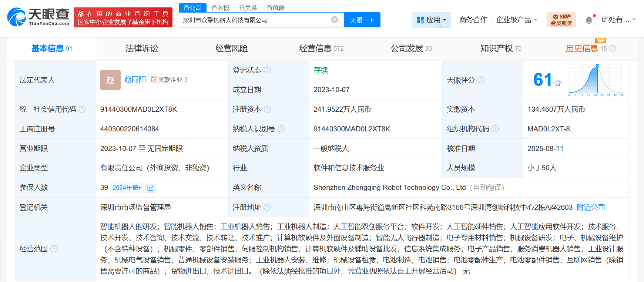
Task: Select the 查老板 search mode
Action: (x=220, y=8)
